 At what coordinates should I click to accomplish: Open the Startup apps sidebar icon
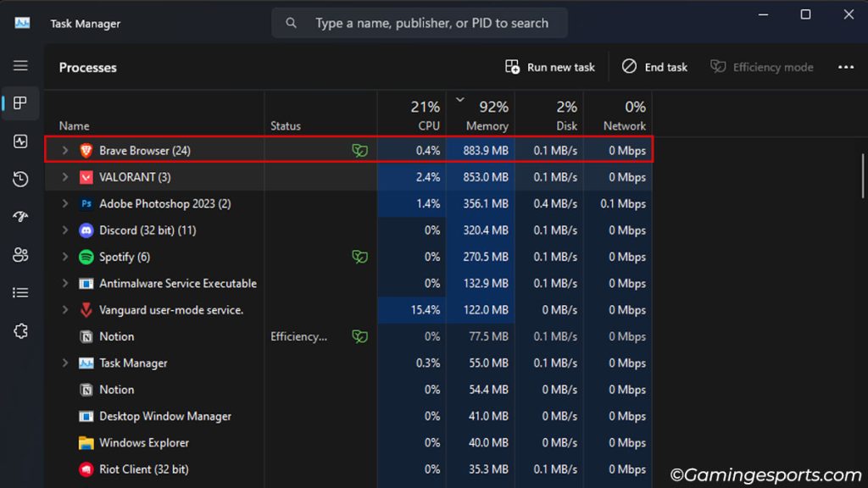(20, 216)
